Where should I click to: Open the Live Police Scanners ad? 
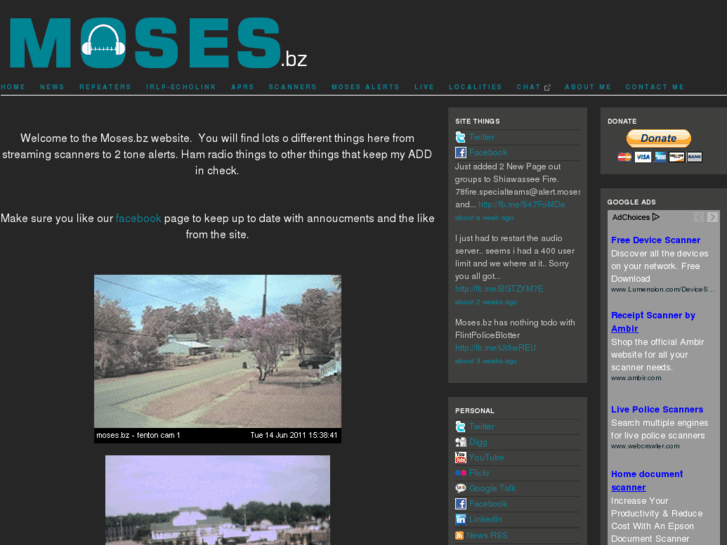pyautogui.click(x=657, y=409)
